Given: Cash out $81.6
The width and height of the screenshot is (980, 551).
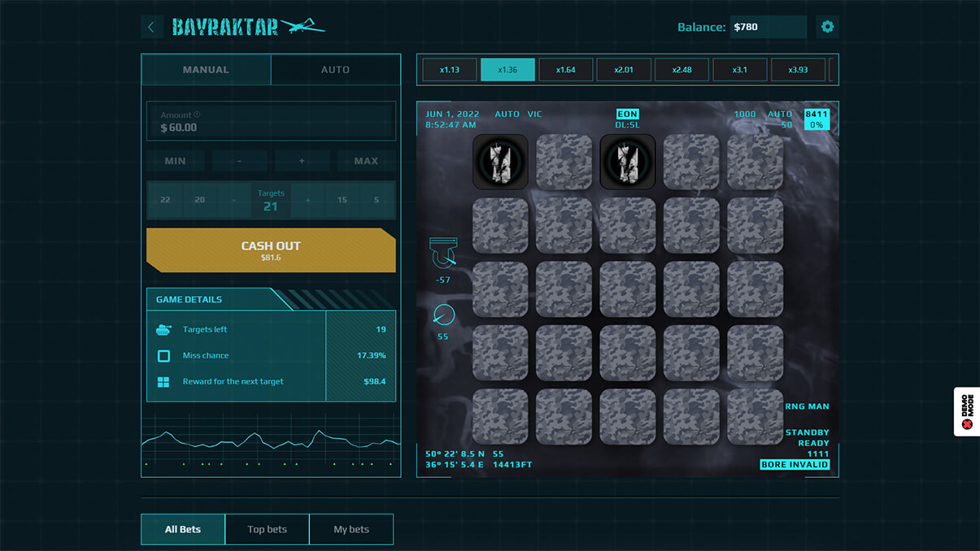Looking at the screenshot, I should click(x=271, y=250).
